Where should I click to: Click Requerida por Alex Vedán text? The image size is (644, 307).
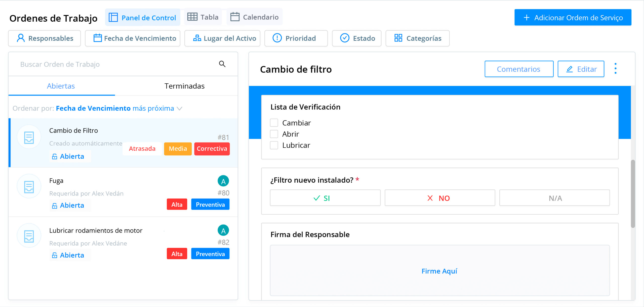pos(86,193)
